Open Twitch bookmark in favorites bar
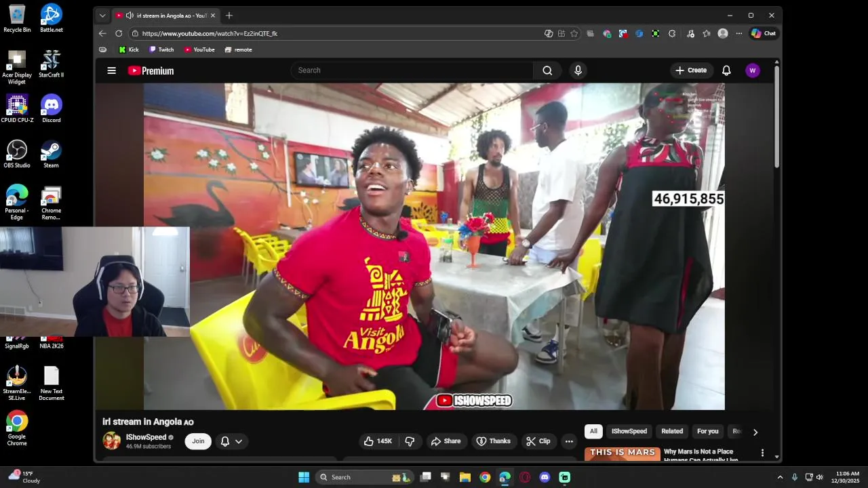 pos(161,49)
